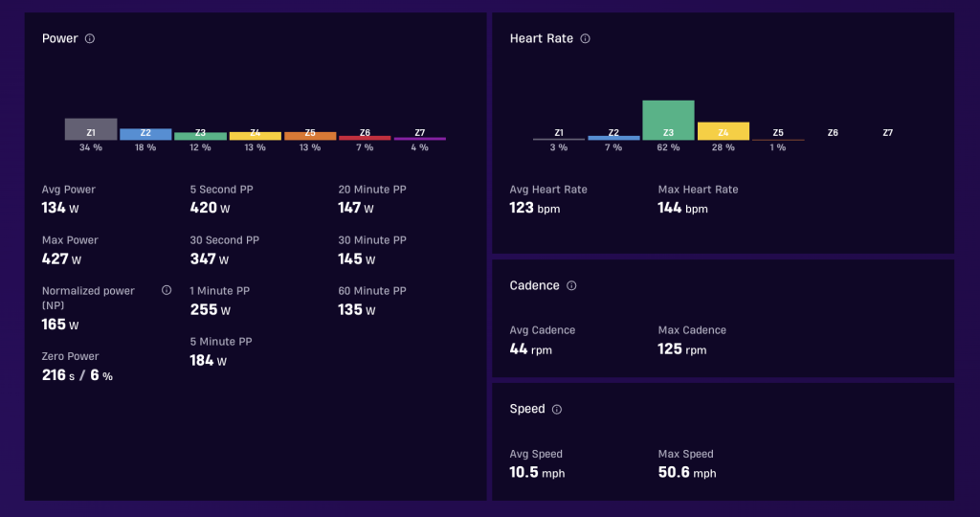980x517 pixels.
Task: Click the 3 % heart rate percentage
Action: coord(559,147)
